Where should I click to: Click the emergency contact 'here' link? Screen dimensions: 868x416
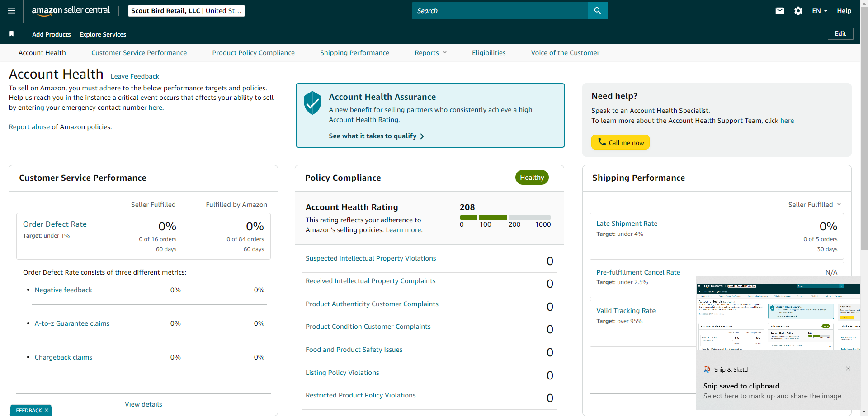(x=155, y=108)
